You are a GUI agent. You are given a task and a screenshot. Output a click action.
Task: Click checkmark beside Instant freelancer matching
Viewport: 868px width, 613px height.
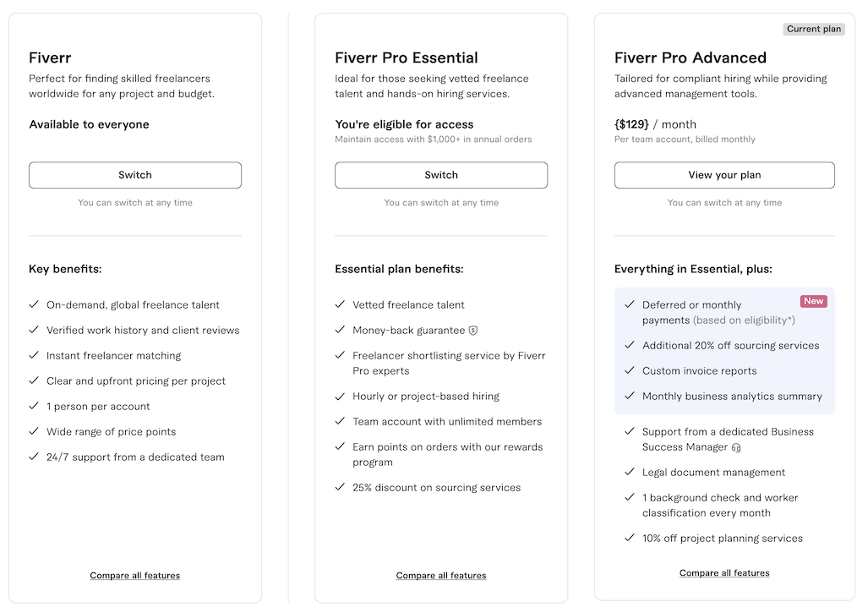tap(34, 355)
